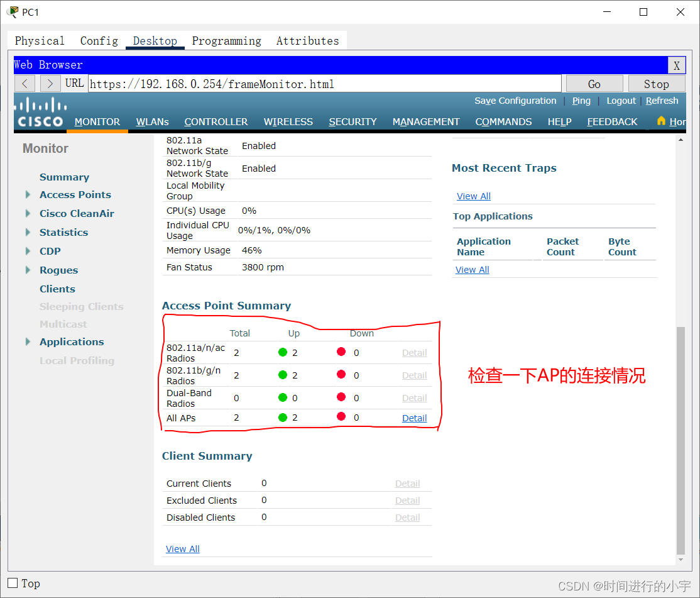Click the PC1 icon in the title bar
The image size is (700, 598).
pyautogui.click(x=11, y=11)
